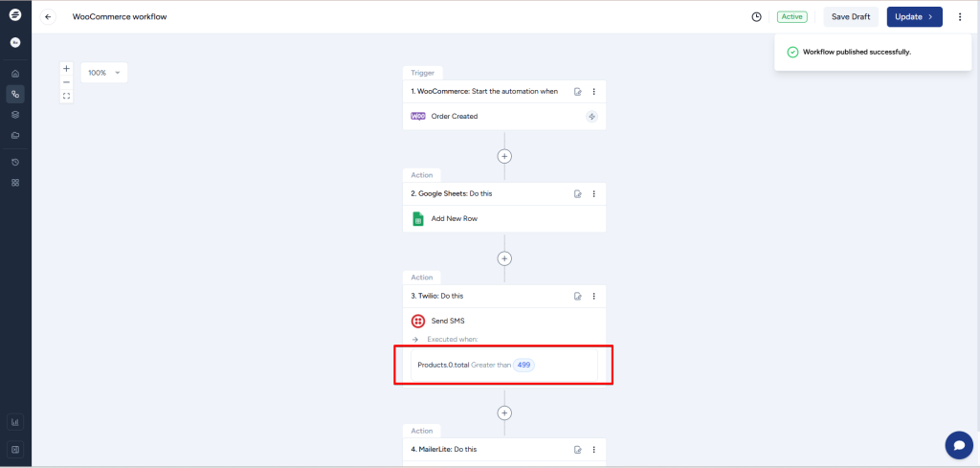This screenshot has height=468, width=980.
Task: Click the Save Draft button
Action: click(851, 16)
